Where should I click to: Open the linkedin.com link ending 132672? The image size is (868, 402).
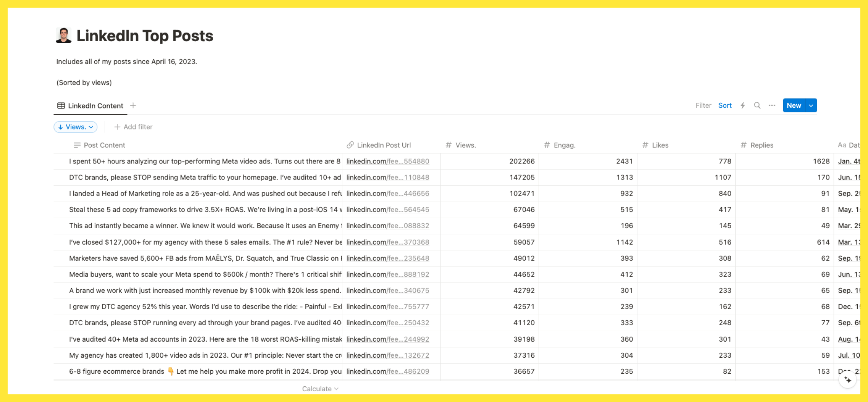click(x=388, y=355)
